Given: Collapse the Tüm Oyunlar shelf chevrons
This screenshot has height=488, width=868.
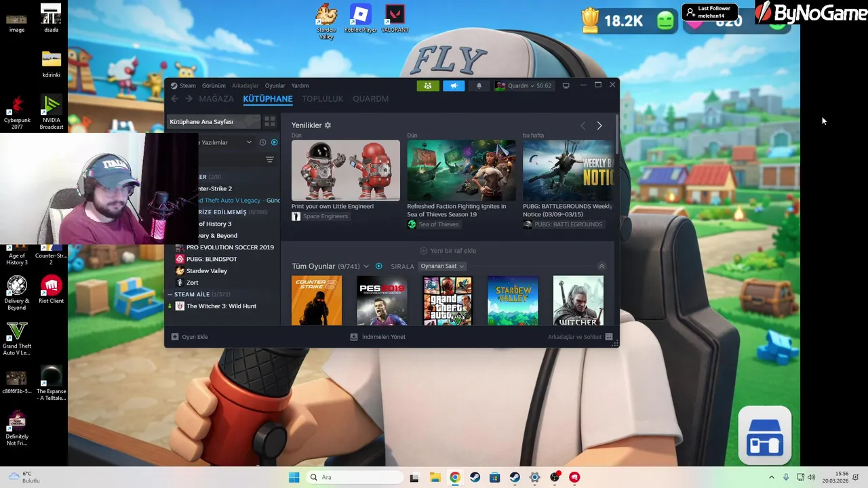Looking at the screenshot, I should pyautogui.click(x=601, y=266).
